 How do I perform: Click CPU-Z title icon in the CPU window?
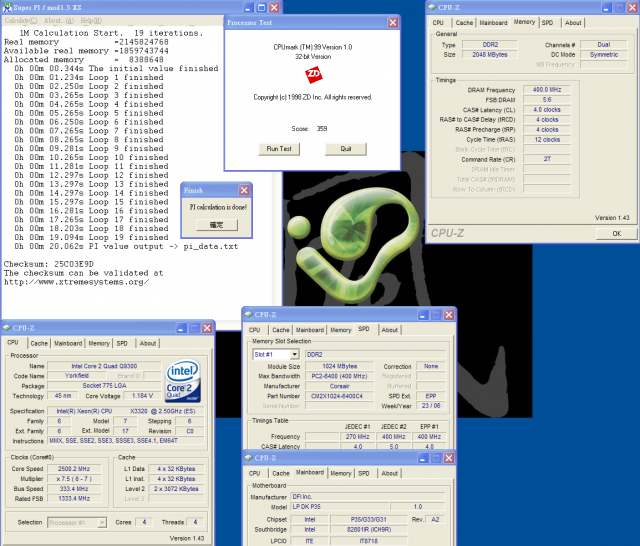point(7,328)
